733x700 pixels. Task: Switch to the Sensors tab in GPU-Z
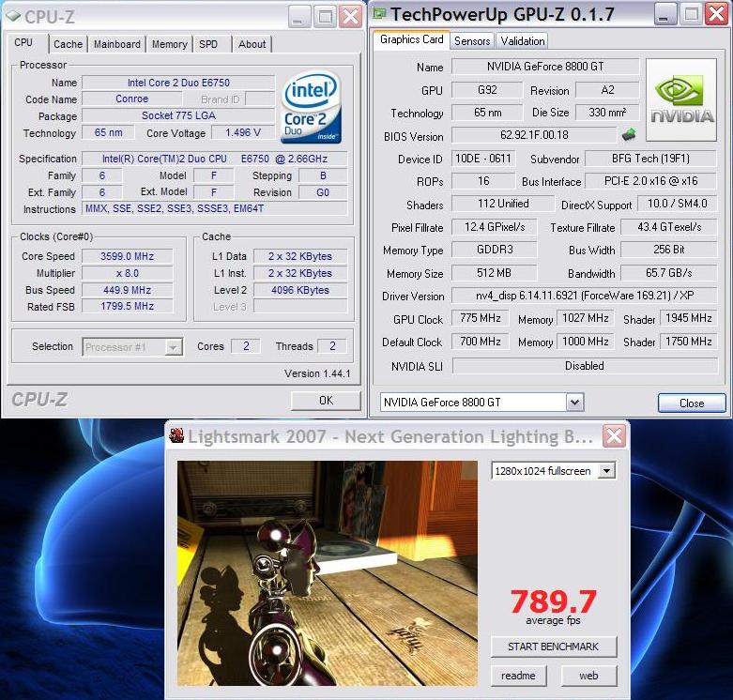coord(472,41)
